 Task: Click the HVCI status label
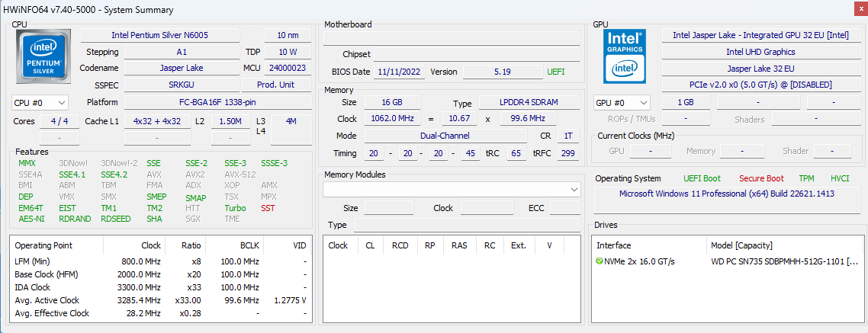pos(840,178)
